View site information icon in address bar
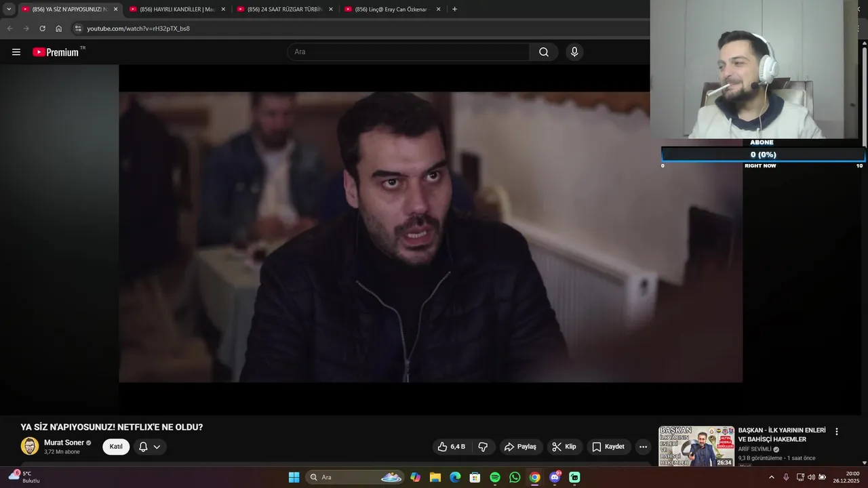The width and height of the screenshot is (868, 488). [x=78, y=28]
